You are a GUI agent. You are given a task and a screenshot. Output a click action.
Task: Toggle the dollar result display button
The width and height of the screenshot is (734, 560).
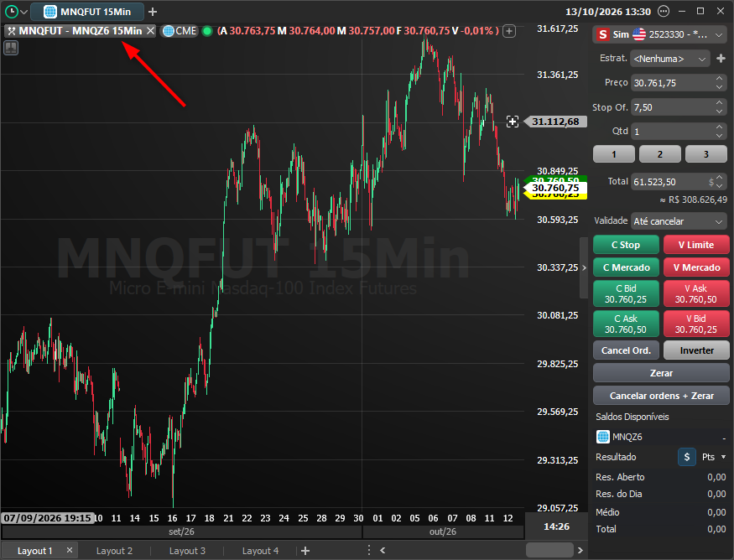click(x=687, y=457)
